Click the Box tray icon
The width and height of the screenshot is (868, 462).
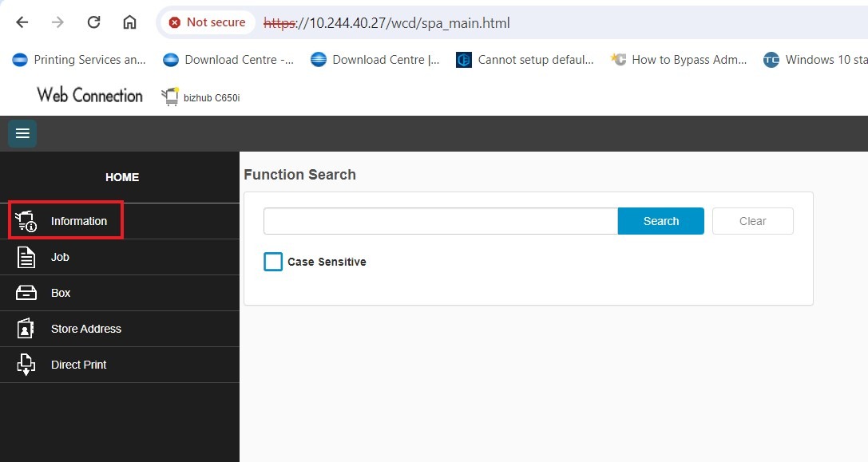[26, 293]
